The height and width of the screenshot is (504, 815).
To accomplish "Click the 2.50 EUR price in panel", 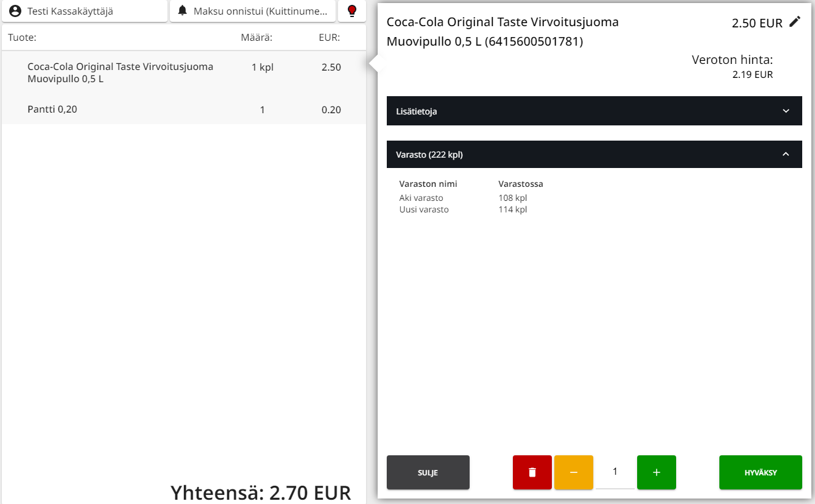I will [x=757, y=24].
